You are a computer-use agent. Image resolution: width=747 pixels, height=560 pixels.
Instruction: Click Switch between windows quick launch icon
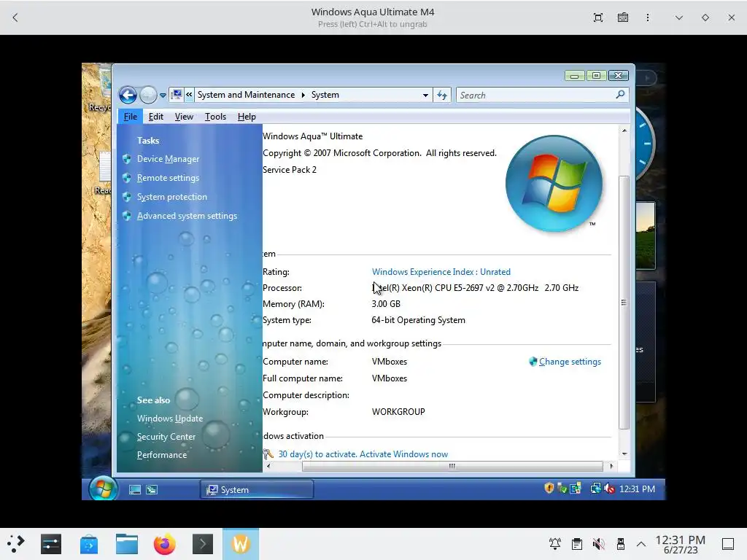pyautogui.click(x=152, y=489)
